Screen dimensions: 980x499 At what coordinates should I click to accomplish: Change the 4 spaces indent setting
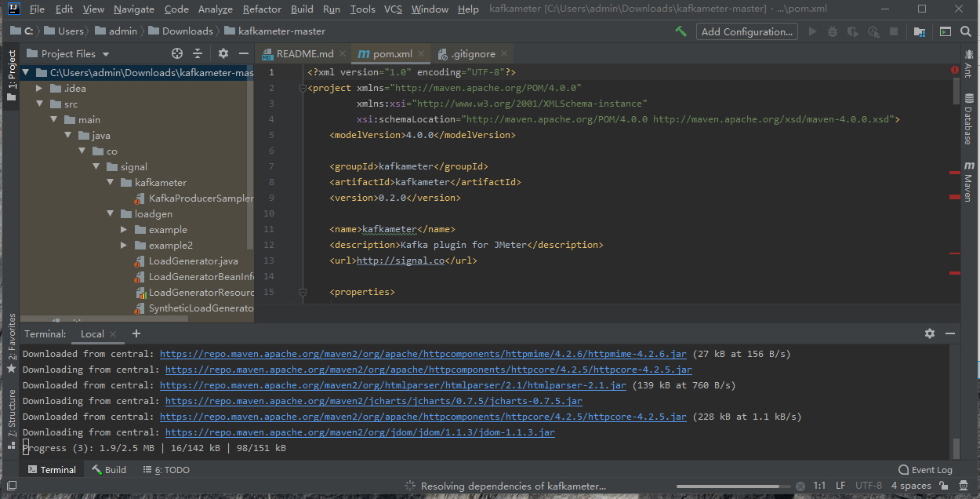(x=911, y=486)
